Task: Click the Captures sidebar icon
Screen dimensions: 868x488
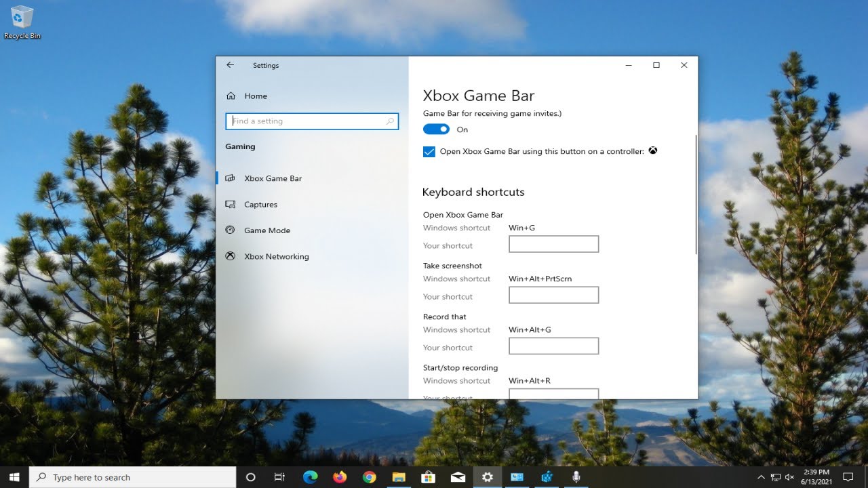Action: tap(231, 204)
